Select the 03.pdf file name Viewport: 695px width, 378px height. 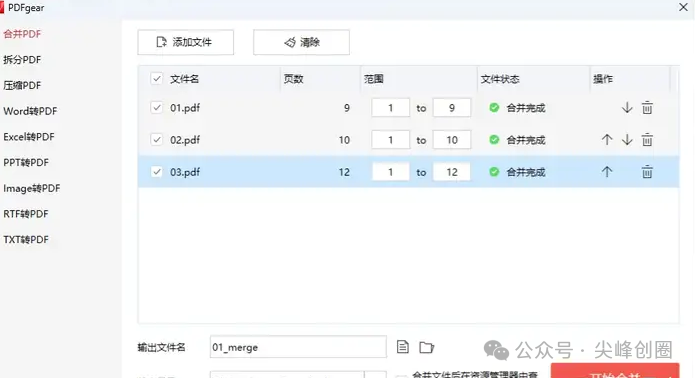pos(185,172)
